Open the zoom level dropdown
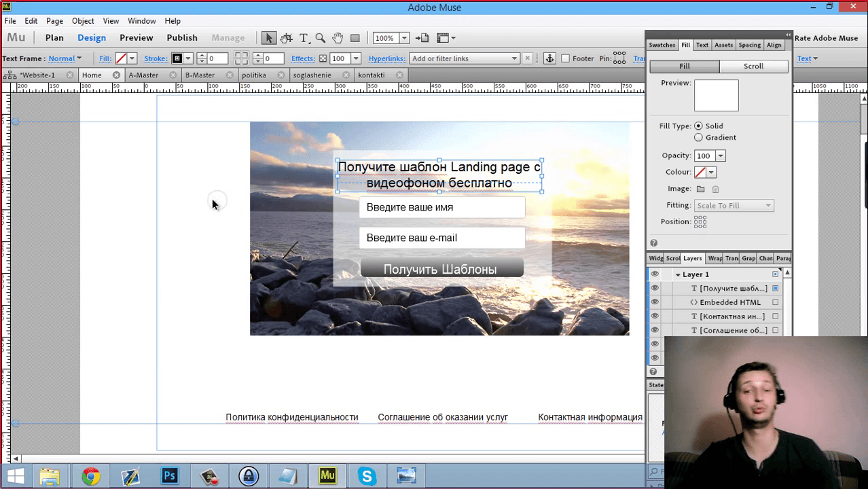868x489 pixels. tap(404, 38)
